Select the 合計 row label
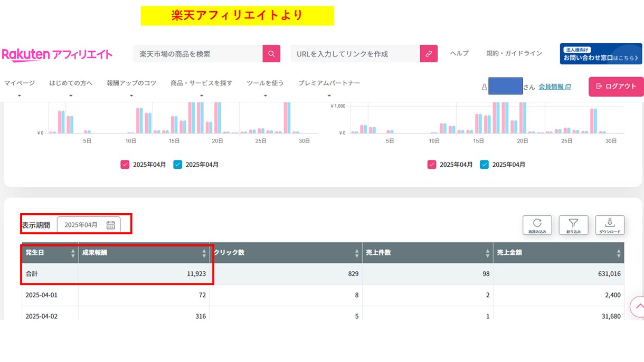 32,274
